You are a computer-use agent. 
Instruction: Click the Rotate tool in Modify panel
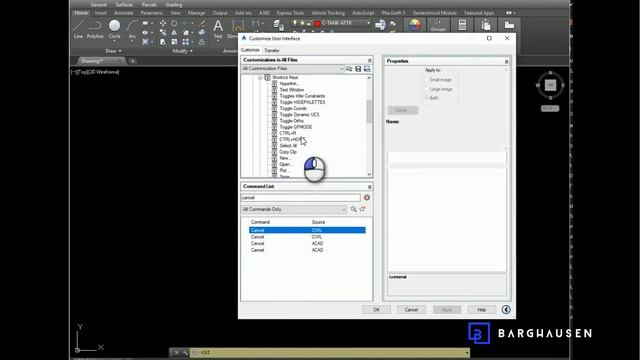point(174,23)
